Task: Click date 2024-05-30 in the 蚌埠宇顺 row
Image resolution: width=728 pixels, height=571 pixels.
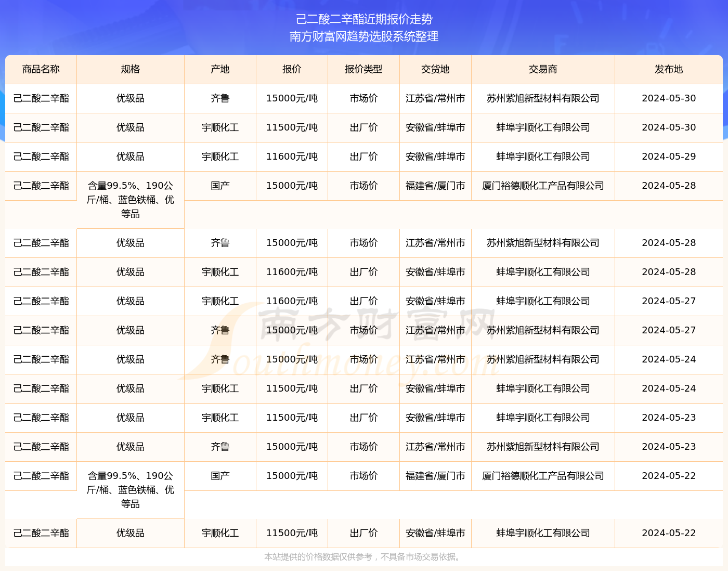Action: coord(669,127)
